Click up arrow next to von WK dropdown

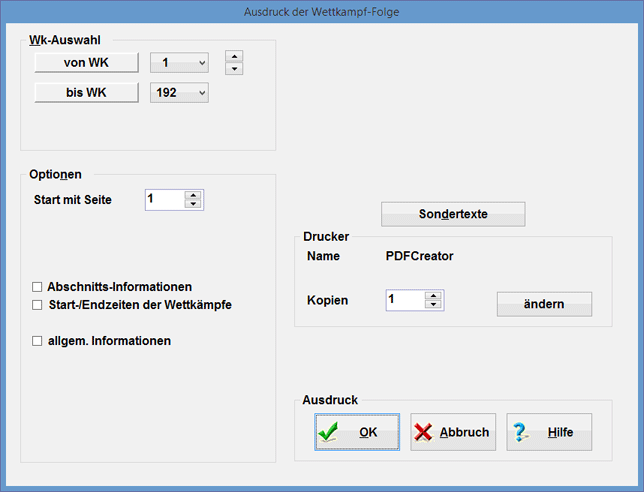click(234, 57)
